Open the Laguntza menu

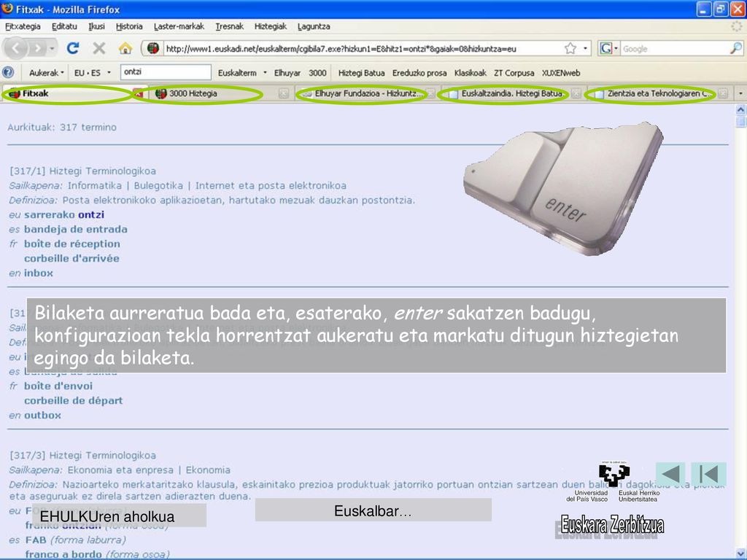pos(314,27)
